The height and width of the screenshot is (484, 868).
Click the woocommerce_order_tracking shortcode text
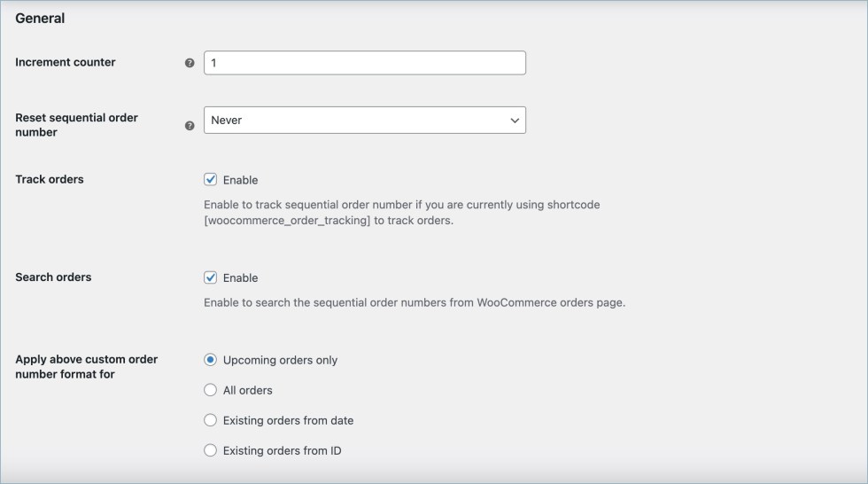tap(287, 221)
